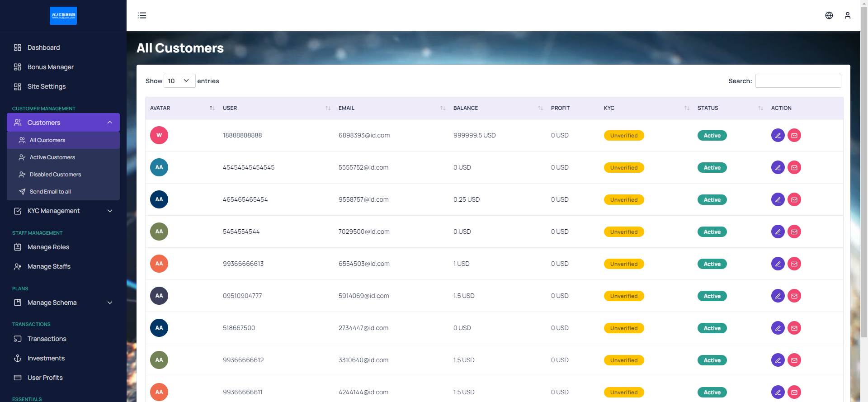868x402 pixels.
Task: Expand the KYC Management menu
Action: pyautogui.click(x=63, y=211)
